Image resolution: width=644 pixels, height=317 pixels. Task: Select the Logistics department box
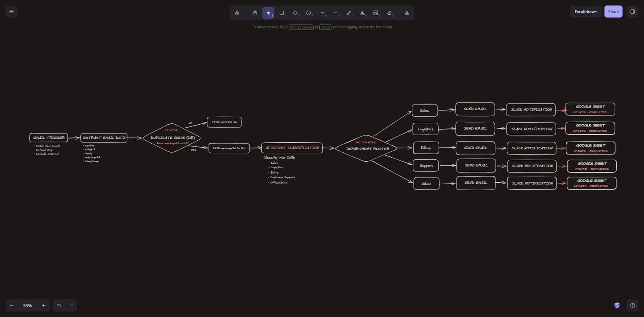(x=425, y=129)
